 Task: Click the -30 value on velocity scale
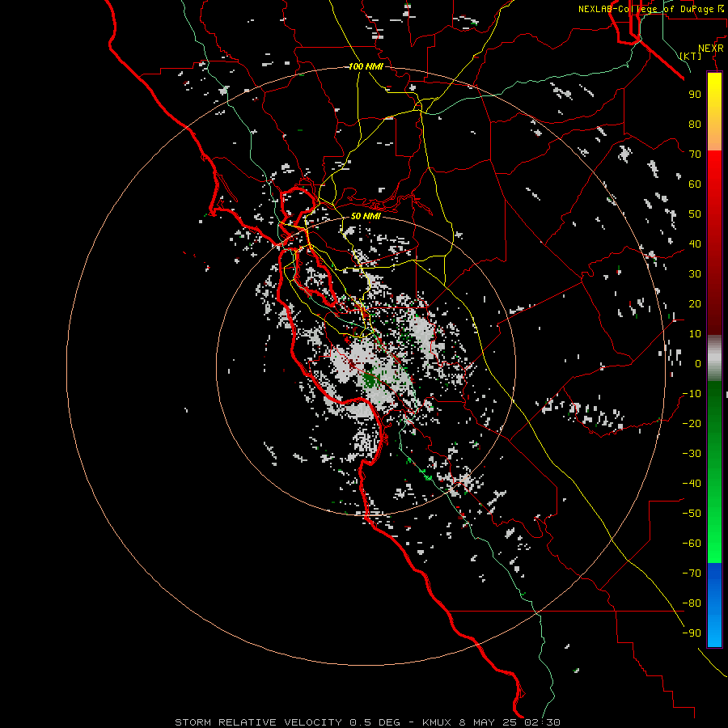(x=692, y=454)
